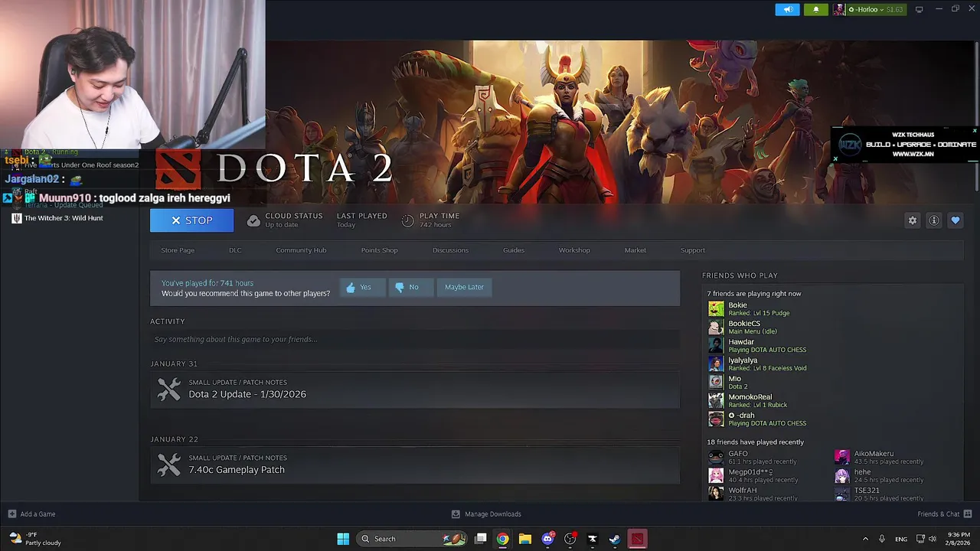Open the Guides tab
The image size is (980, 551).
tap(514, 250)
